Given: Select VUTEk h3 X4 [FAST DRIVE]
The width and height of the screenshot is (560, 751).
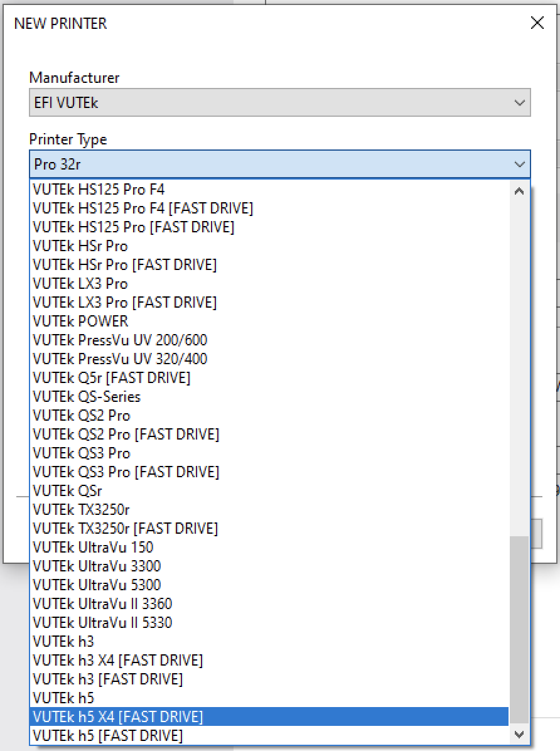Looking at the screenshot, I should pyautogui.click(x=270, y=661).
